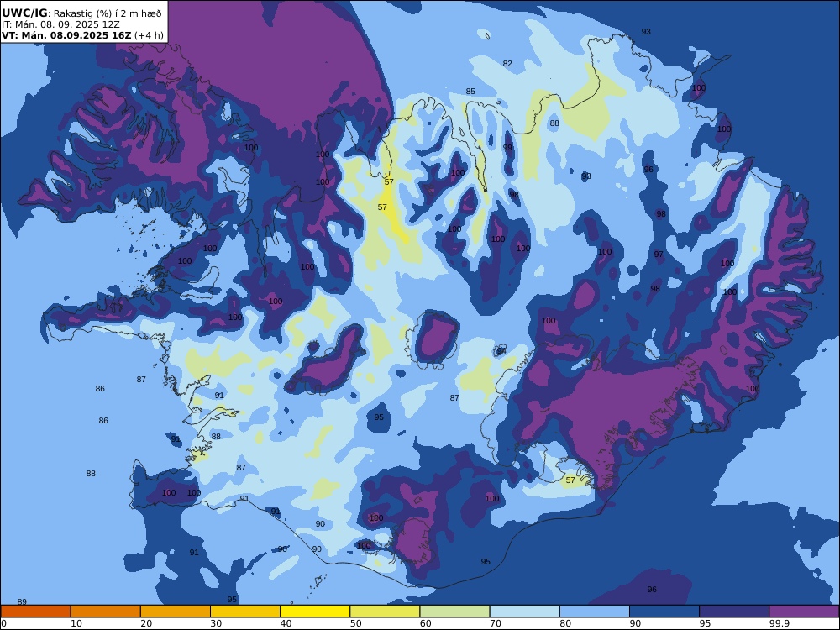840x630 pixels.
Task: Click the legend tick label 30
Action: point(216,623)
